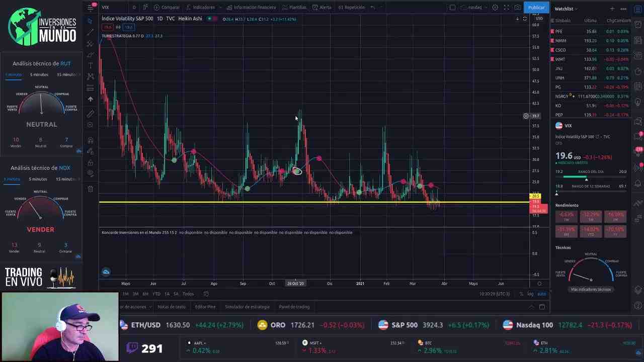The image size is (644, 362).
Task: Toggle log scale
Action: point(530,294)
